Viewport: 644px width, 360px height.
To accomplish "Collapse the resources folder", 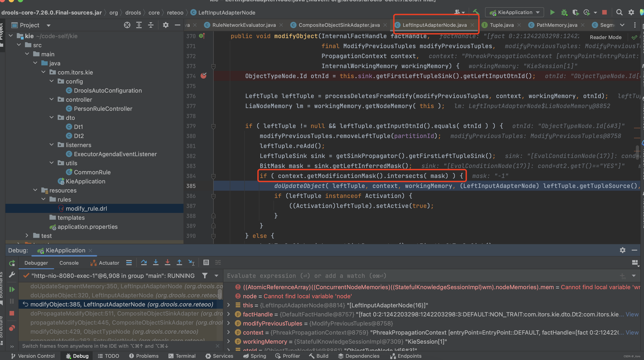I will 35,190.
